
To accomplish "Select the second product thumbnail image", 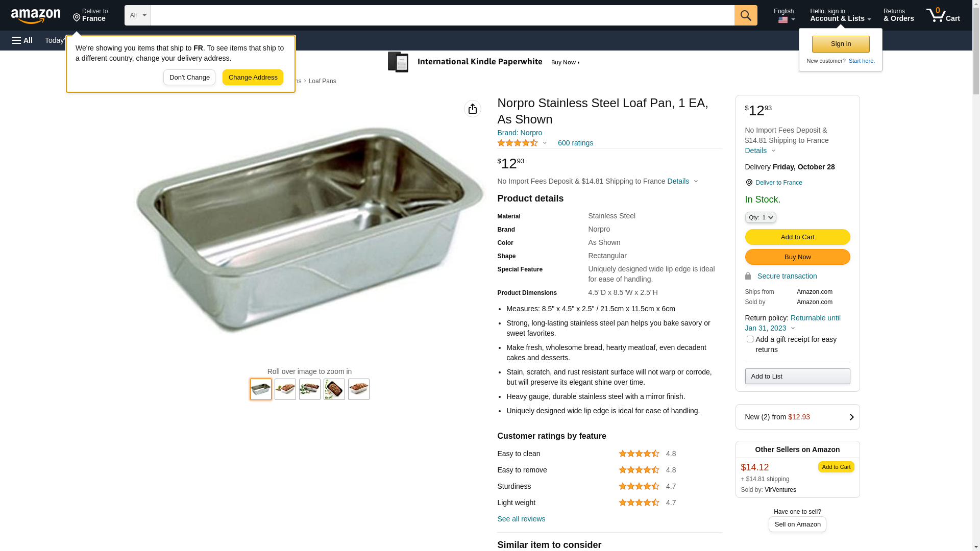I will [285, 389].
